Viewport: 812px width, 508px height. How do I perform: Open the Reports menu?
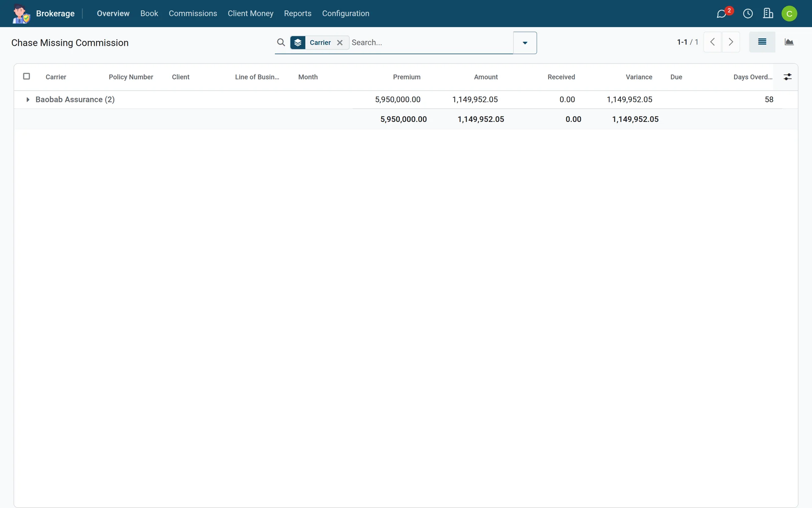pos(297,14)
